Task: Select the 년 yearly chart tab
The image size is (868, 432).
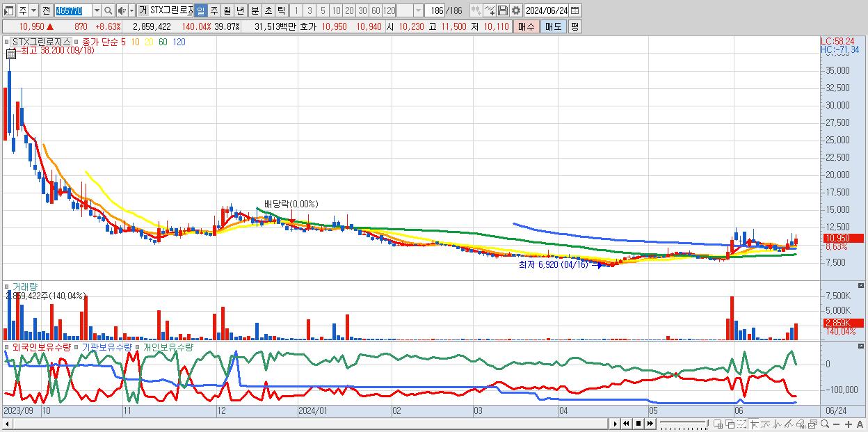Action: point(240,10)
